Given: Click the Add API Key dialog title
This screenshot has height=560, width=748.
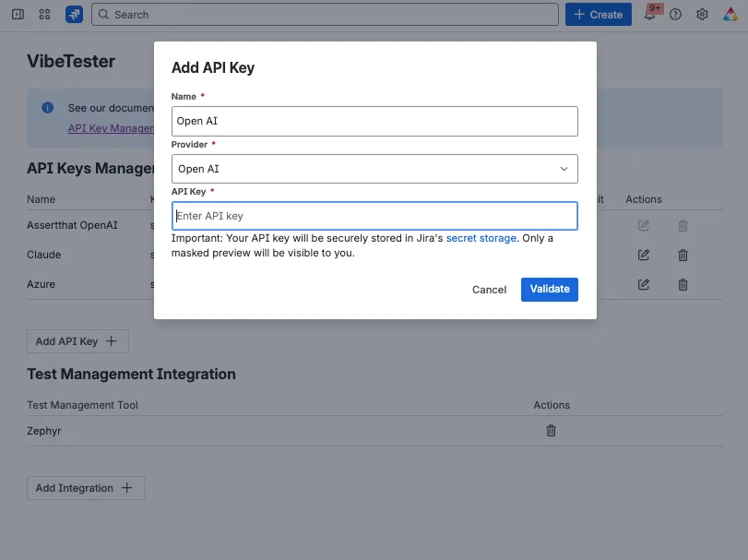Looking at the screenshot, I should [x=213, y=67].
